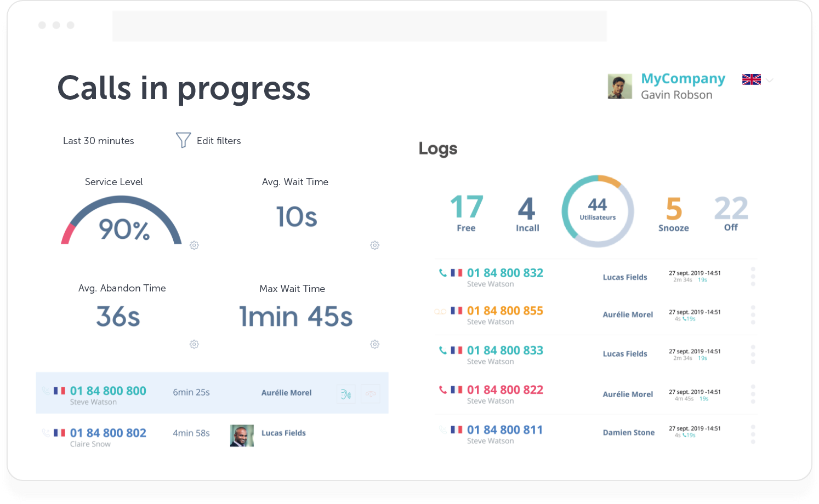Screen dimensions: 819x504
Task: Click Lucas Fields' photo on the live call
Action: coord(242,436)
